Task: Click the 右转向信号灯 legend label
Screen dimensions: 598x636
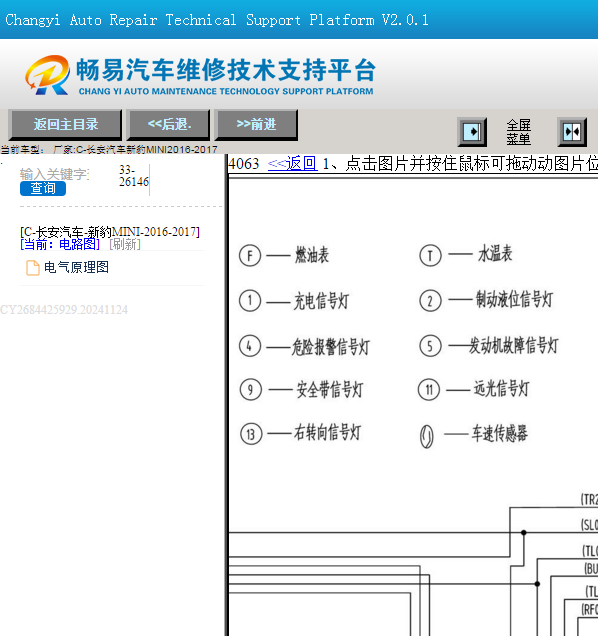Action: coord(327,432)
